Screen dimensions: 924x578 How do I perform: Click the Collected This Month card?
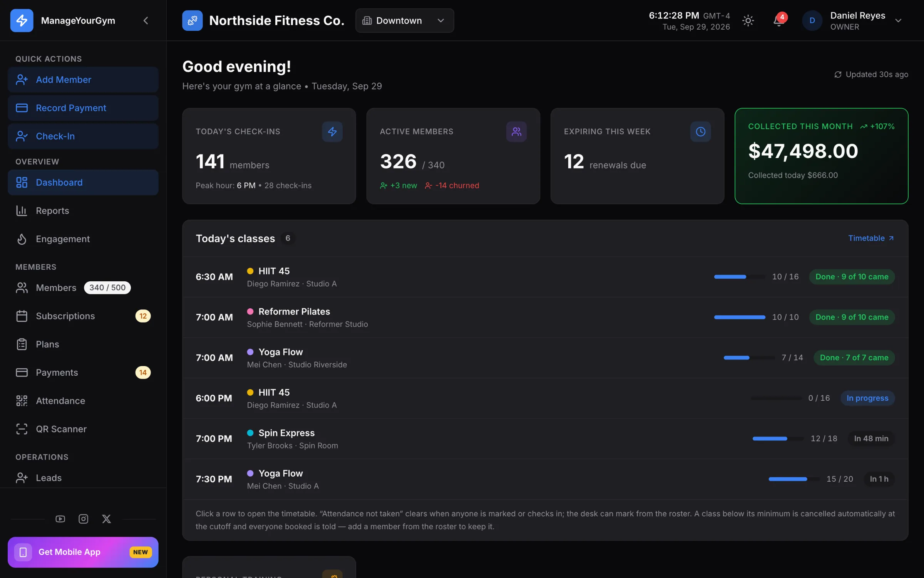[x=821, y=156]
